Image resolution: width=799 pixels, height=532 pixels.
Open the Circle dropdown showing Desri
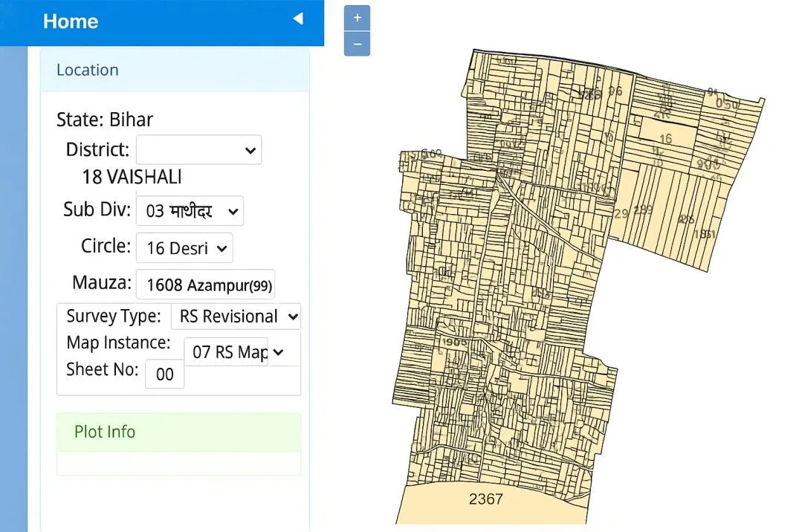coord(184,248)
